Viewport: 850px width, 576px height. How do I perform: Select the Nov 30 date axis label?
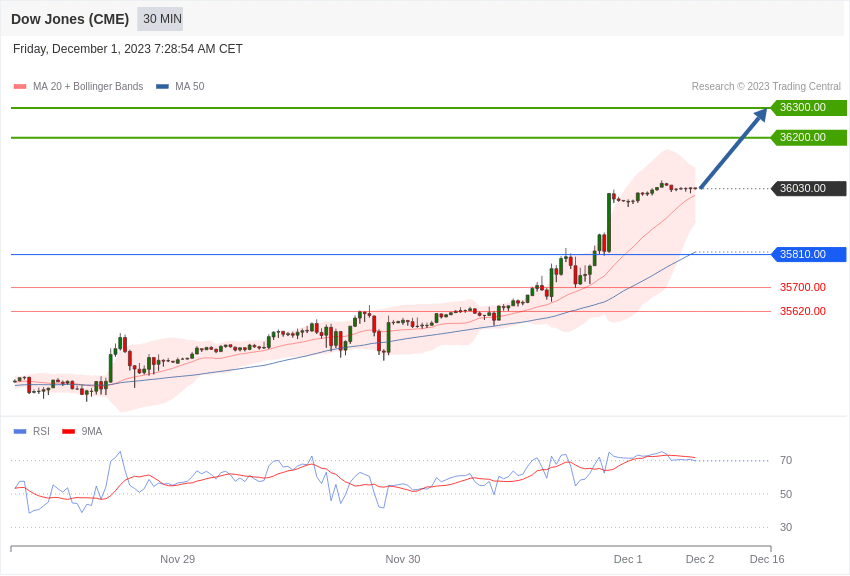point(403,559)
